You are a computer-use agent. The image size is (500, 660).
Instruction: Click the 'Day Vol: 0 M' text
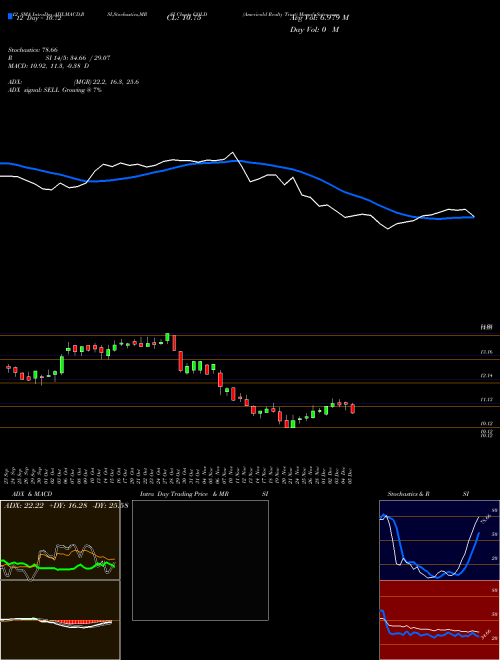click(314, 30)
